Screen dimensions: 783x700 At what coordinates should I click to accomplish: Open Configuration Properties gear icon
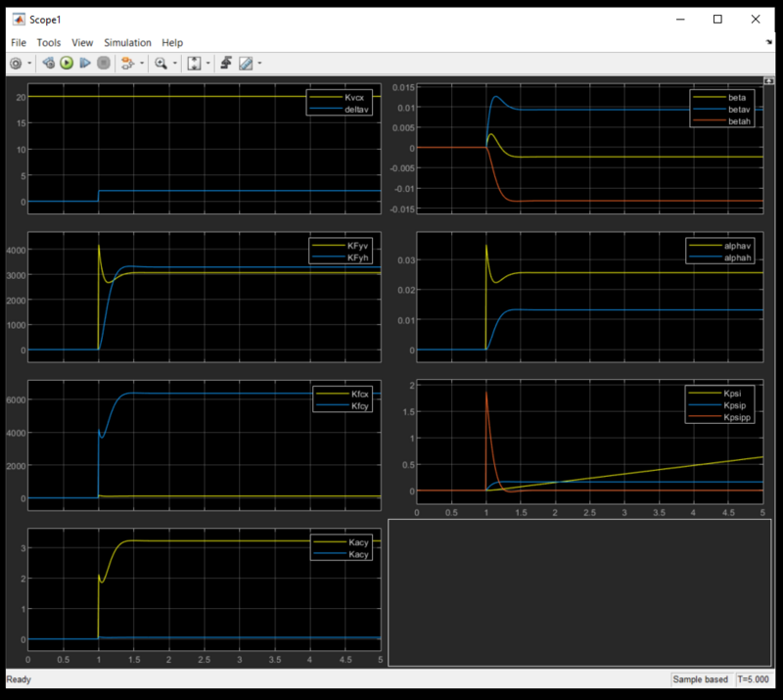pyautogui.click(x=16, y=64)
